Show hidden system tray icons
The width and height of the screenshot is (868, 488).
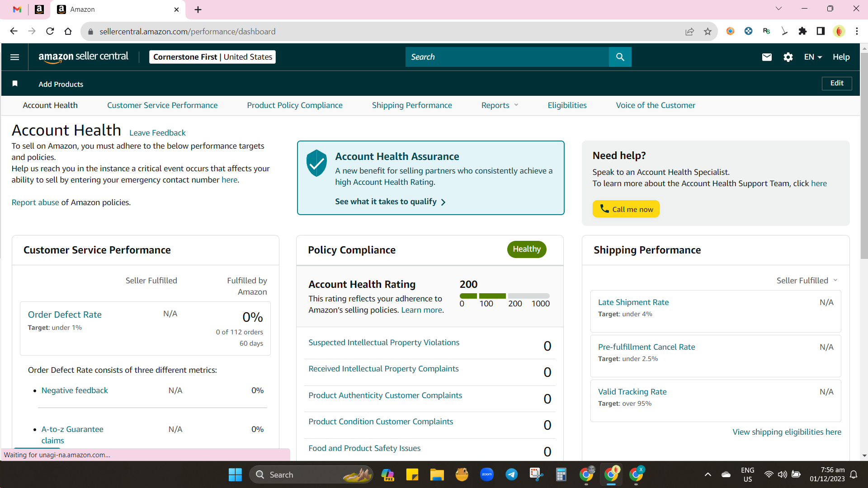[x=708, y=474]
